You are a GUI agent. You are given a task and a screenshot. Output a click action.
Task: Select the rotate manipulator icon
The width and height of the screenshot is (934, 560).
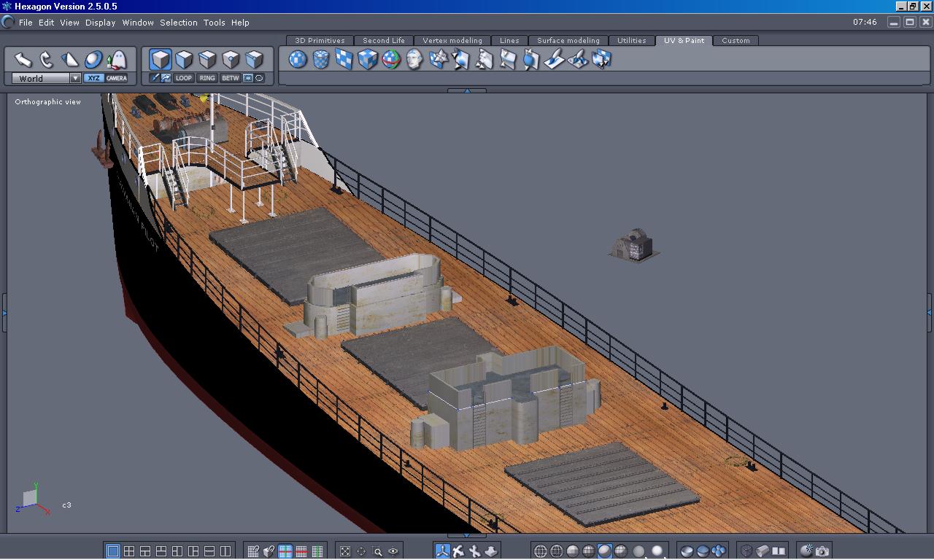47,59
